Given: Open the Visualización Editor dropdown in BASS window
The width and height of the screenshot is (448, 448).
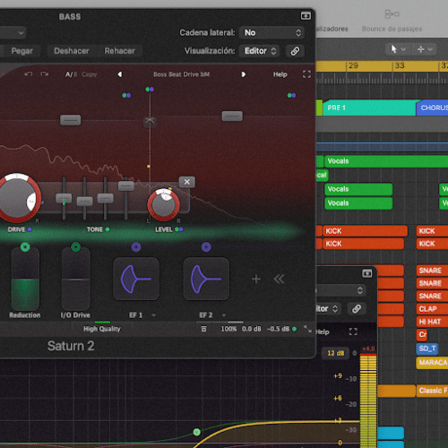Looking at the screenshot, I should 259,51.
